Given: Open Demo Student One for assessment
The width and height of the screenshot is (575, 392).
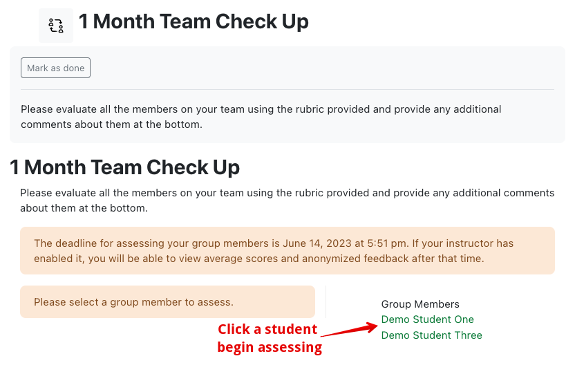Looking at the screenshot, I should pos(427,319).
